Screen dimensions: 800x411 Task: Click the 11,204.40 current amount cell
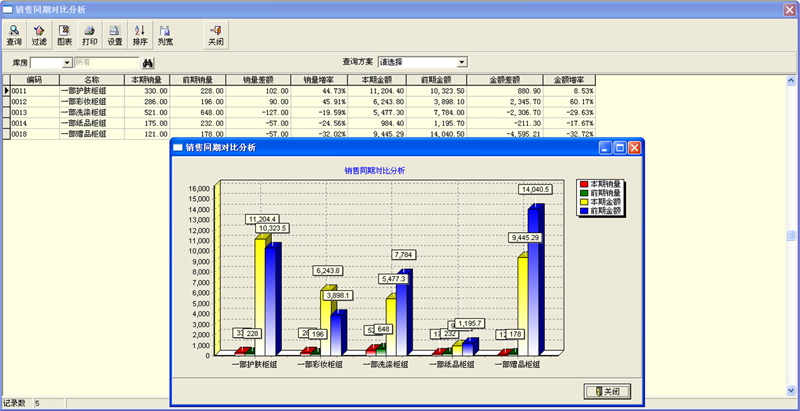coord(377,91)
